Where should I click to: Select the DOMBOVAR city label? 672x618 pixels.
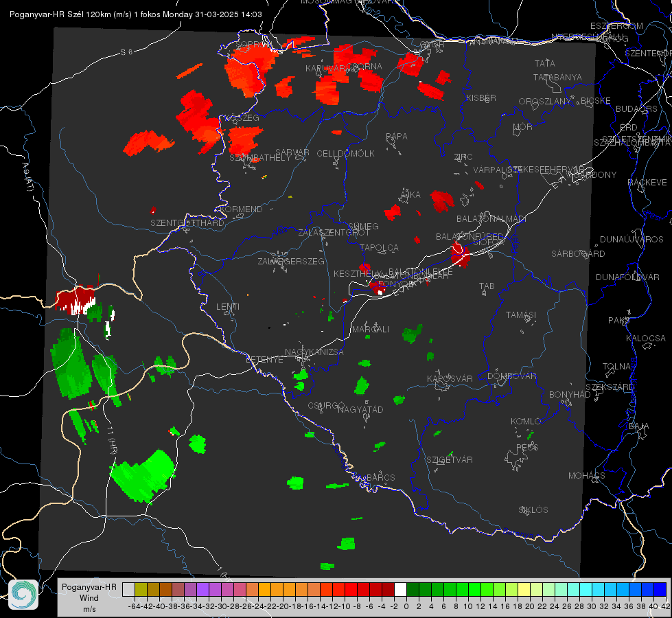511,376
